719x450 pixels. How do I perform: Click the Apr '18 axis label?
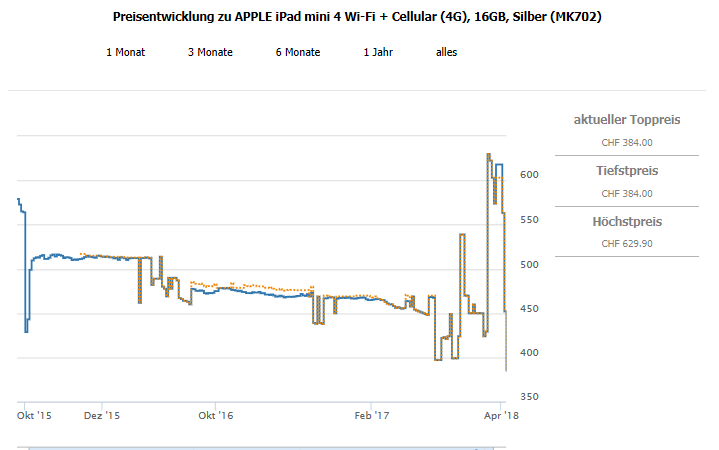click(499, 414)
